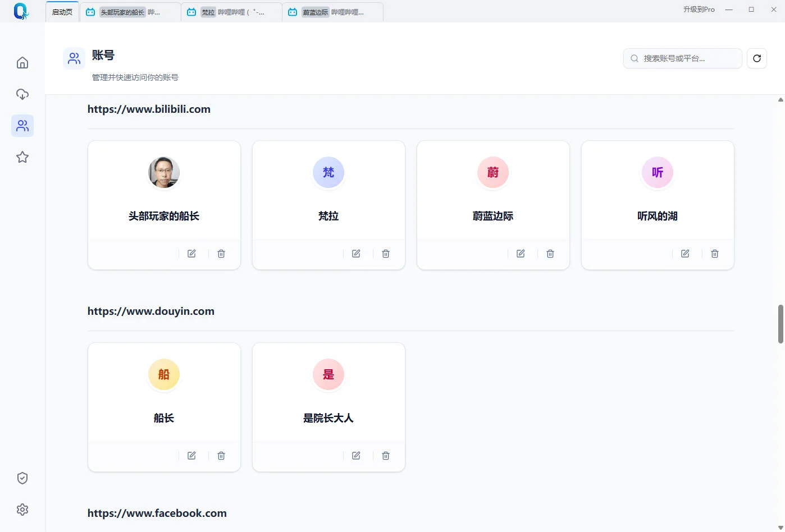The image size is (785, 532).
Task: Delete the 梵拉 account
Action: pos(386,254)
